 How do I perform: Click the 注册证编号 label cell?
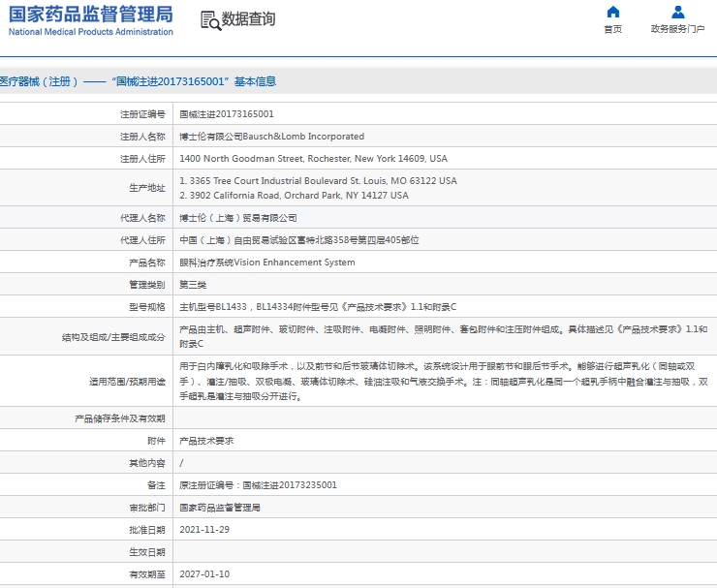[142, 114]
